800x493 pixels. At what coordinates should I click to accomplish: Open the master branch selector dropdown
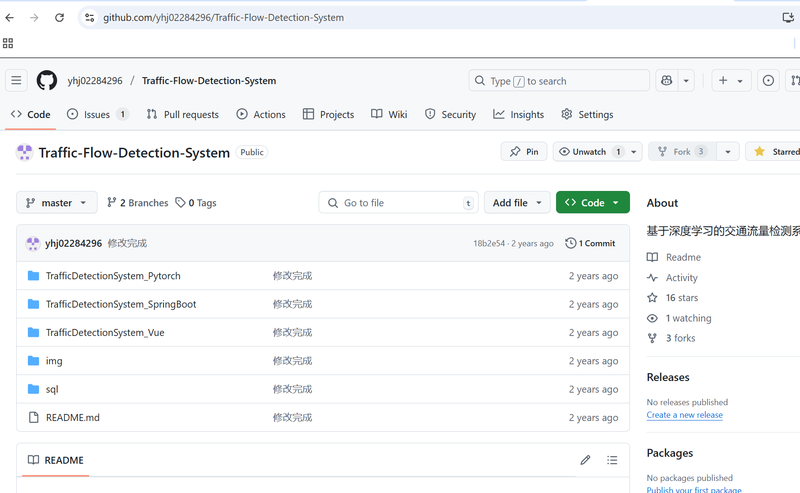pos(57,203)
